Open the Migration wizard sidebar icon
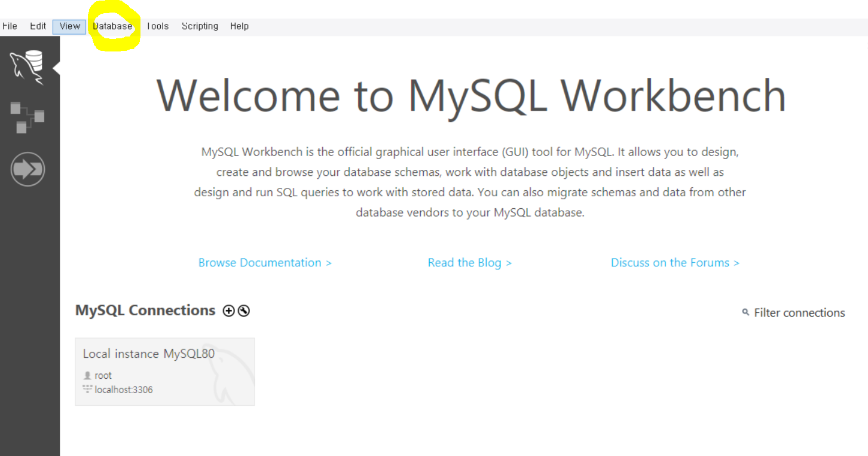The width and height of the screenshot is (868, 456). tap(27, 169)
